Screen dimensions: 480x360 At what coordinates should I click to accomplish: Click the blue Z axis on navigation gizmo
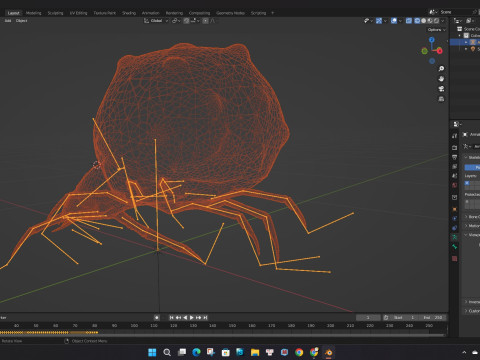[432, 40]
